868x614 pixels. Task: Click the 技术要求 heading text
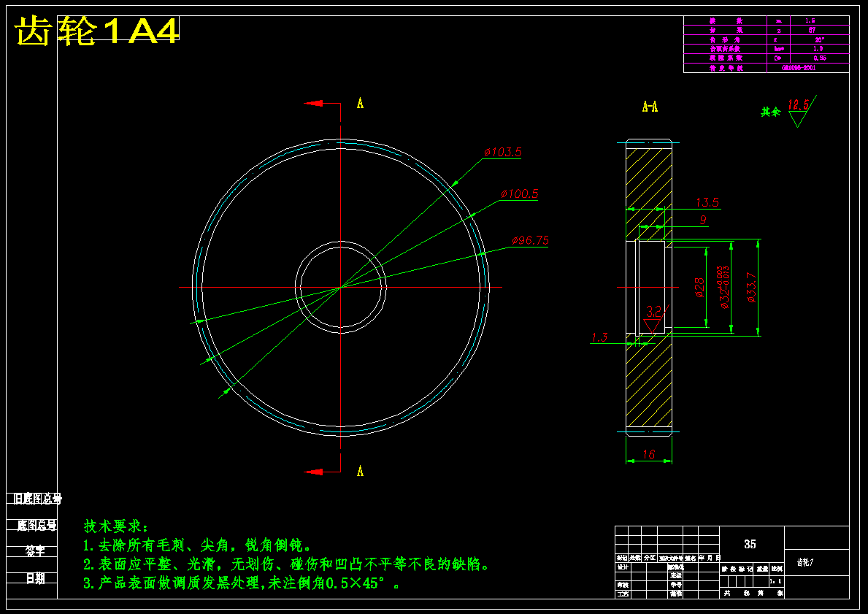click(x=116, y=526)
